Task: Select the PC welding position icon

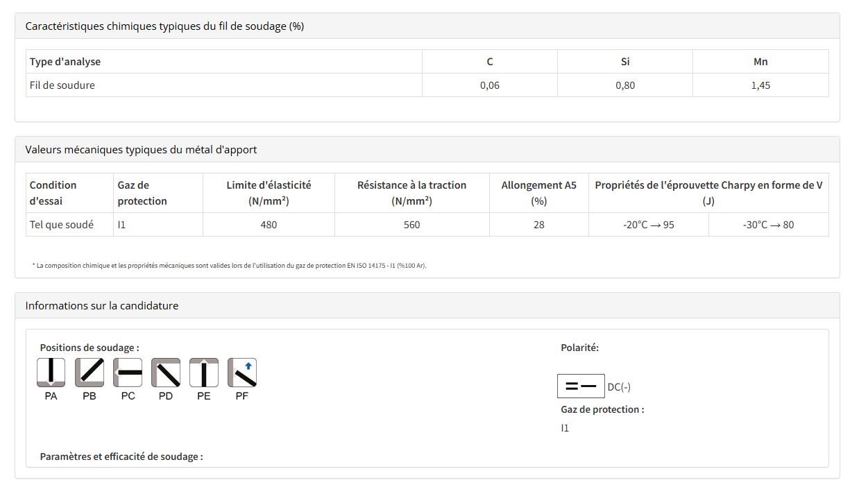Action: pos(128,373)
